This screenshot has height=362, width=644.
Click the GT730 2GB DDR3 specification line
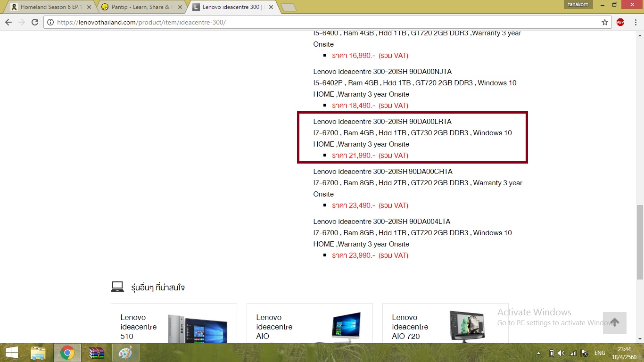[413, 133]
